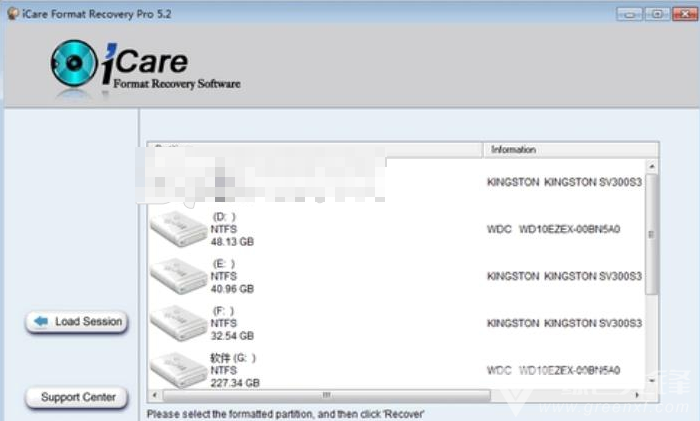This screenshot has width=700, height=421.
Task: Click the horizontal scrollbar thumb
Action: [x=327, y=395]
